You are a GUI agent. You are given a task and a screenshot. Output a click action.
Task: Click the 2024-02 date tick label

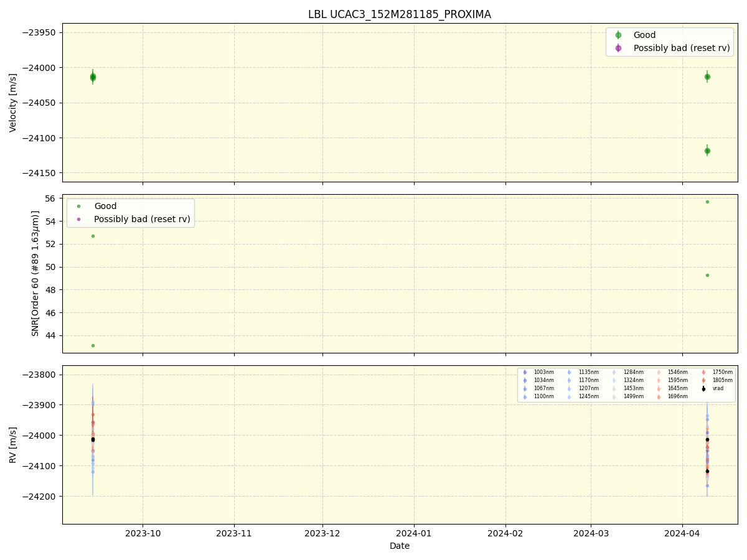pos(505,533)
